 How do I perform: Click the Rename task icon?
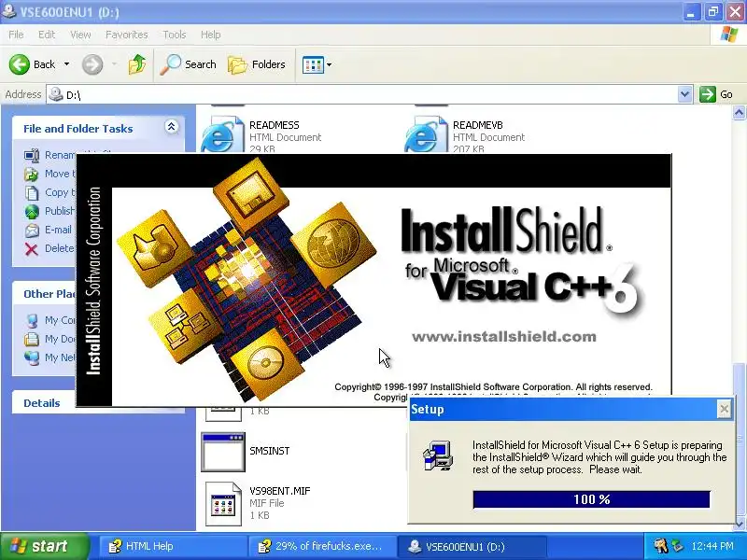click(x=32, y=155)
